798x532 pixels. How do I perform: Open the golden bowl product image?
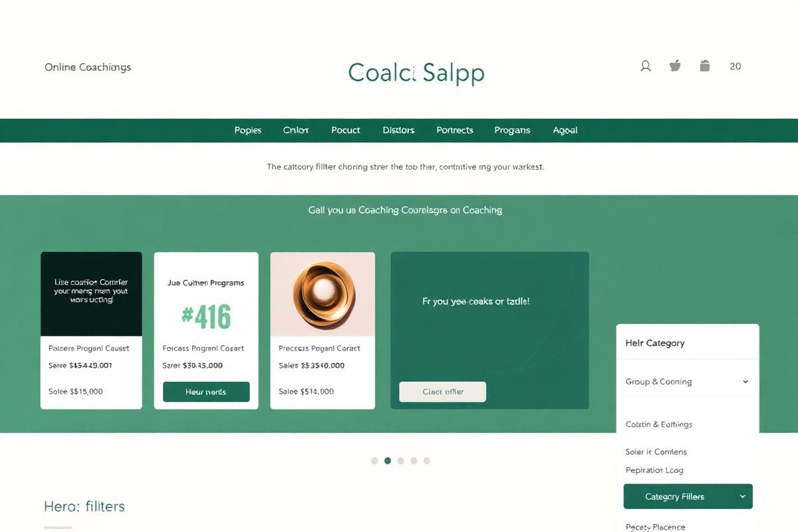[x=323, y=294]
